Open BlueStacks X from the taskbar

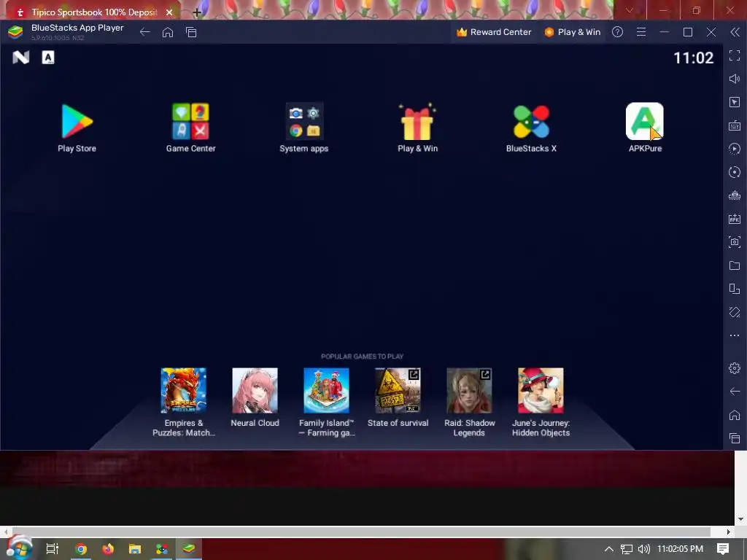point(162,549)
